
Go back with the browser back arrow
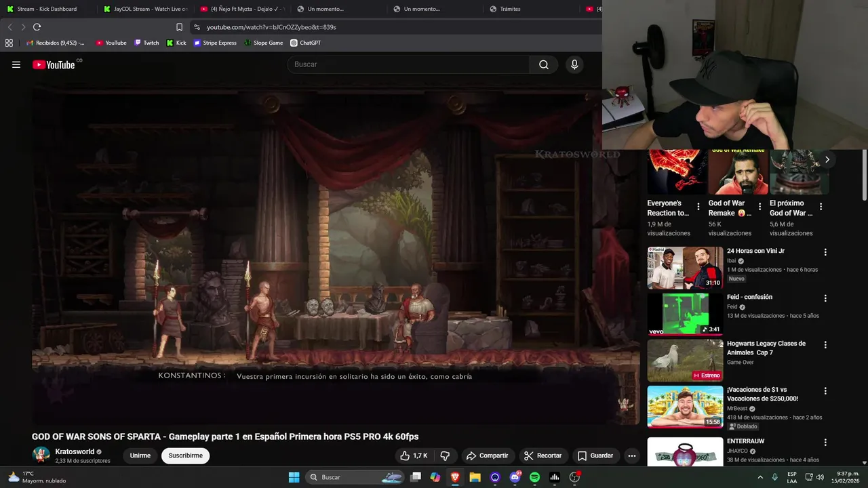tap(9, 27)
